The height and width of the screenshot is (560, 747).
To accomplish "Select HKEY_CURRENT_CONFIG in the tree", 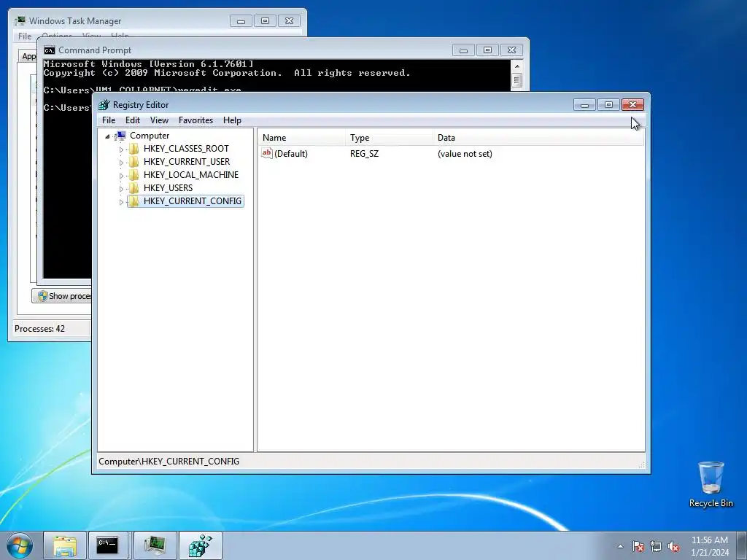I will tap(192, 201).
